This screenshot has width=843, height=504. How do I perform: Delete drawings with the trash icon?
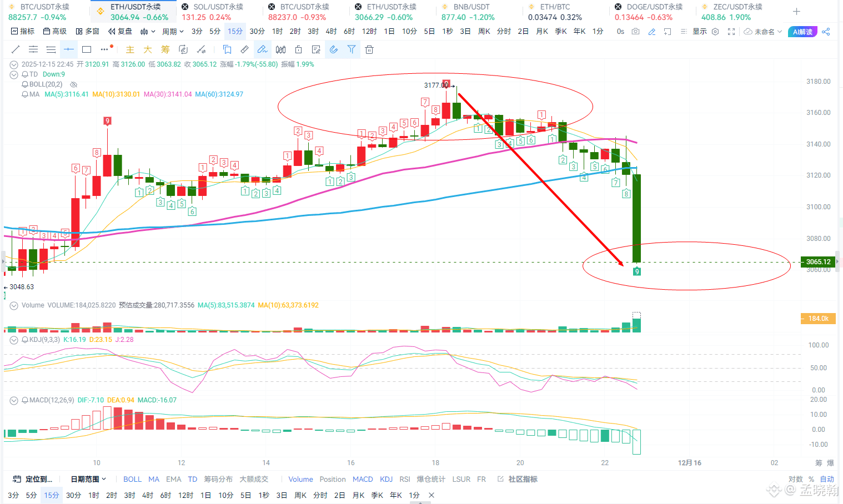369,49
